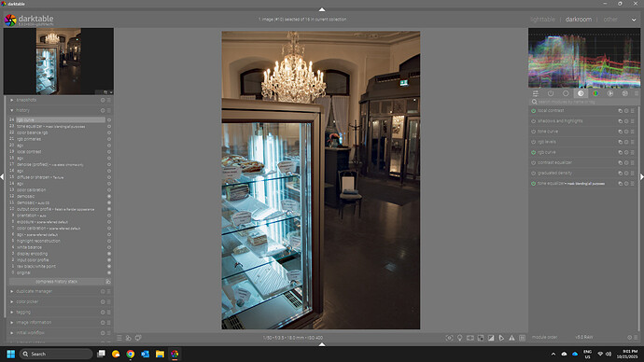Toggle softproofing icon
Viewport: 644px width, 362px height.
coord(501,338)
